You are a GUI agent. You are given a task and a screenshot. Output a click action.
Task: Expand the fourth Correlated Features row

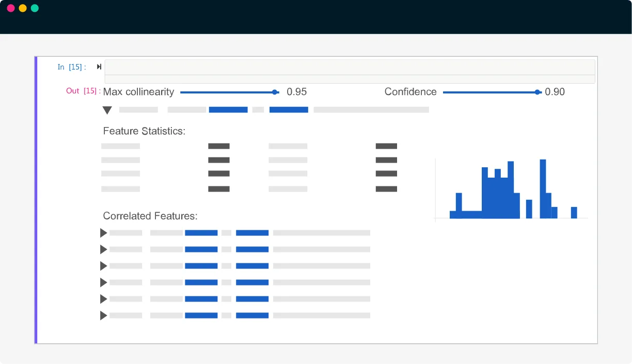103,282
